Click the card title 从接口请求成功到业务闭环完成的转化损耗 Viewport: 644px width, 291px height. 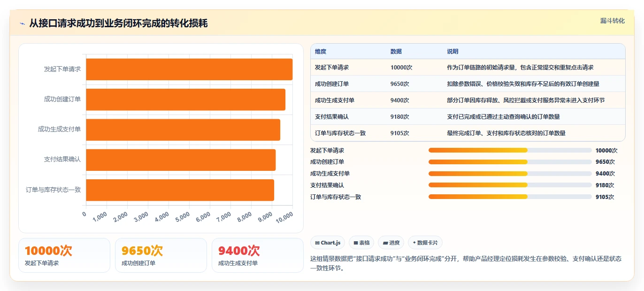118,23
